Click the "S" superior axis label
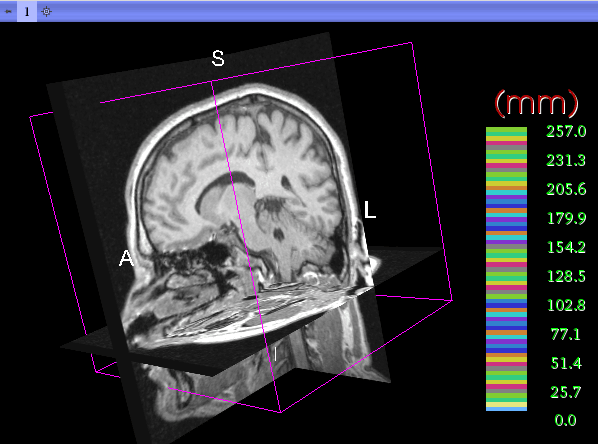 tap(218, 58)
